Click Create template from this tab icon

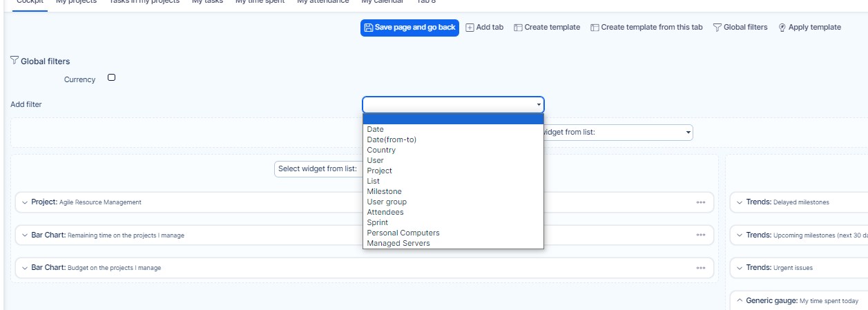[x=595, y=28]
